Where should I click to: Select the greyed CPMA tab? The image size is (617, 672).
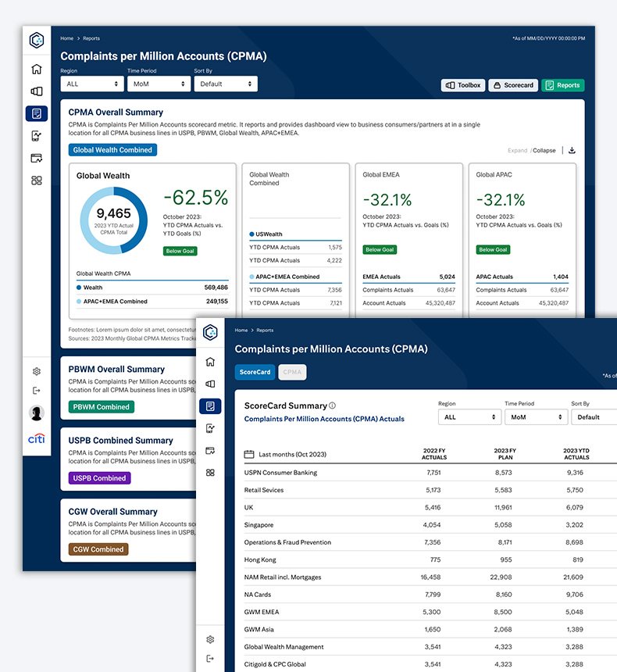click(292, 372)
